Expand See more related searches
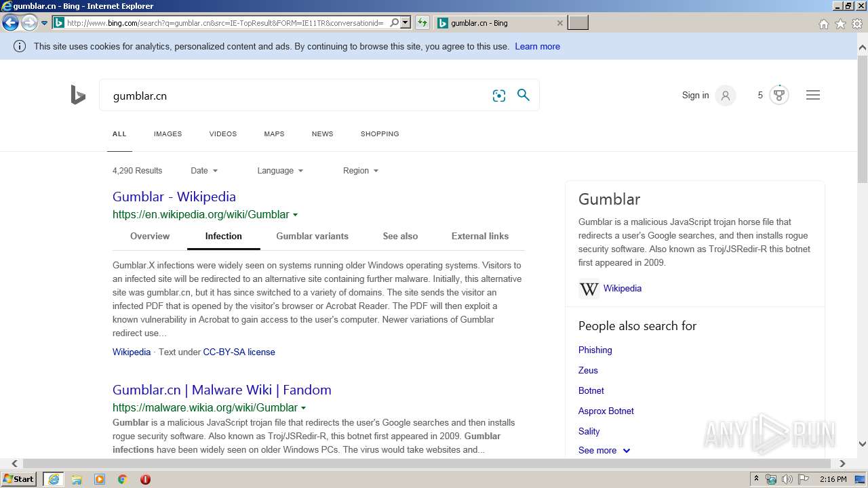 (x=604, y=450)
